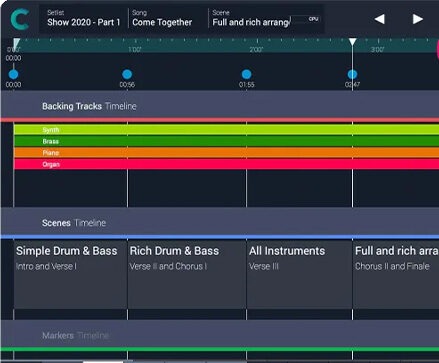Click the 'Verse II and Chorus I' subtitle
The image size is (439, 363).
point(168,266)
